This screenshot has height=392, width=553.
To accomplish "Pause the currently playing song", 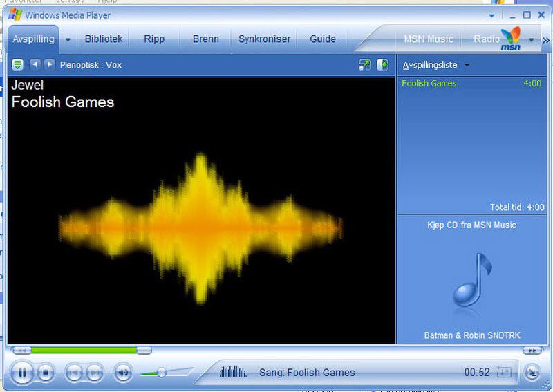I will point(22,373).
